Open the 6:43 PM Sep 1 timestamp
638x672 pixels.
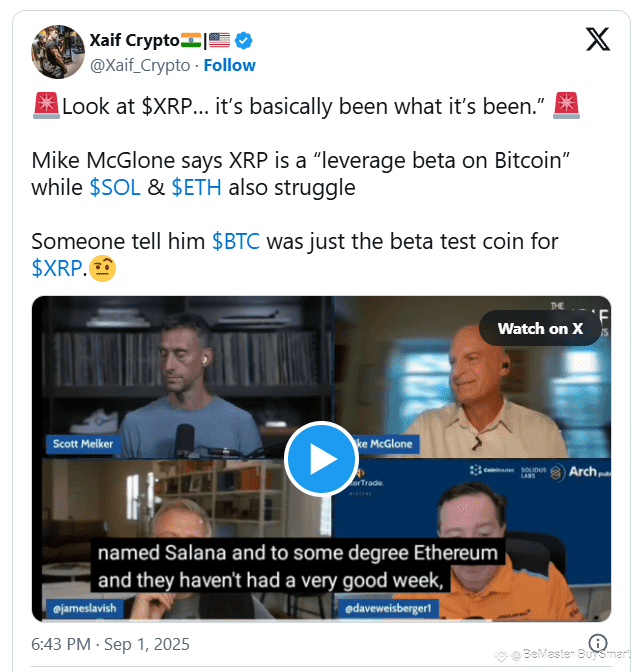pos(110,644)
